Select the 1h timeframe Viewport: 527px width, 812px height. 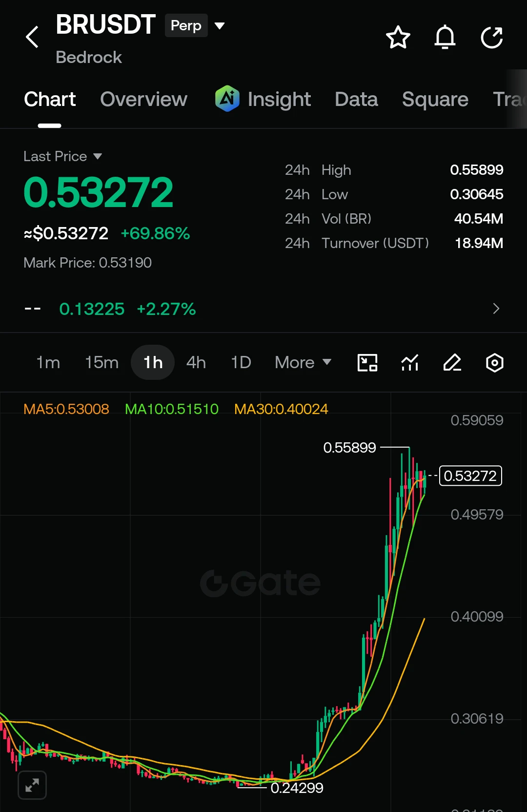(153, 362)
